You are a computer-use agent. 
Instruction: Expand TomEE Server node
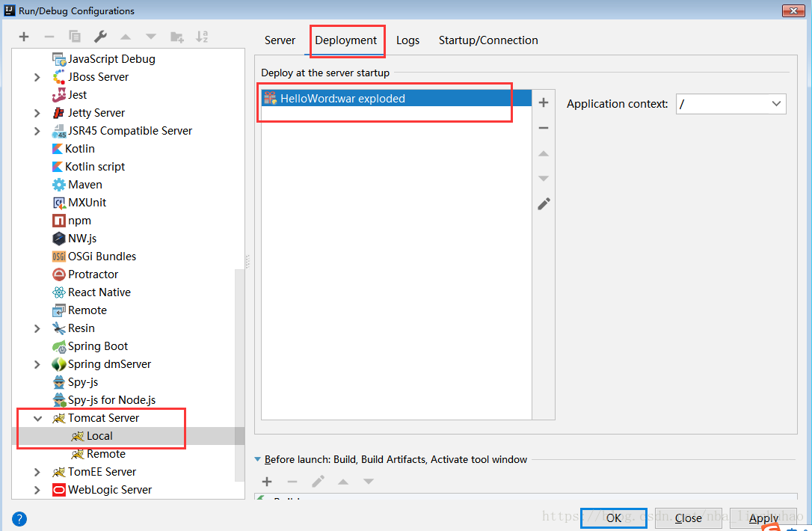coord(37,472)
